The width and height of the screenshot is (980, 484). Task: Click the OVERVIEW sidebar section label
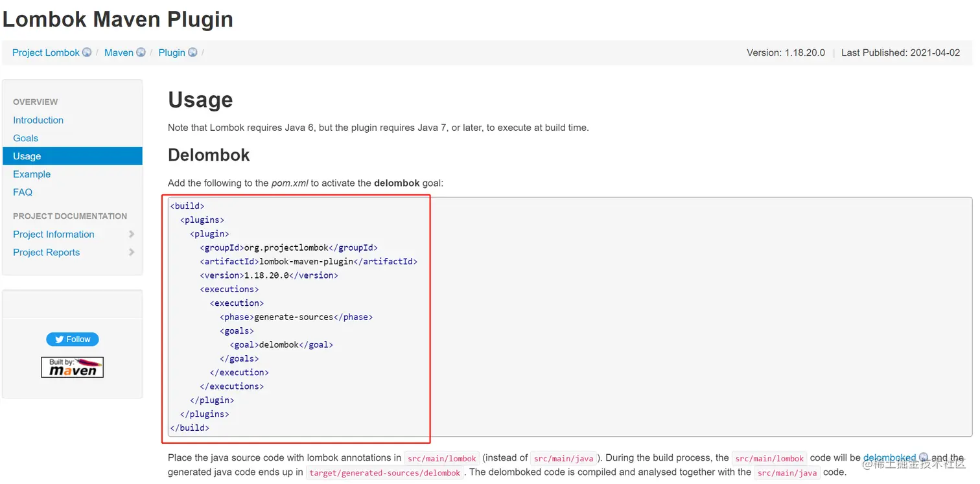pos(36,102)
